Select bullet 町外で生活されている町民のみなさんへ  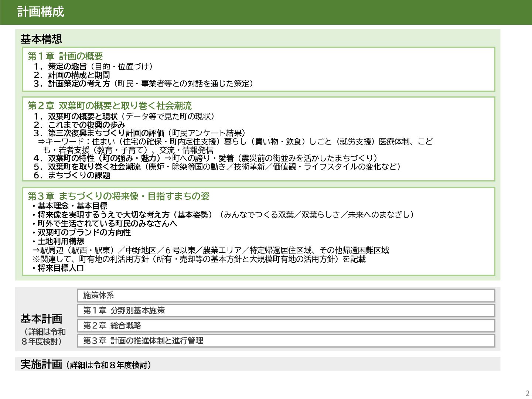tap(104, 224)
